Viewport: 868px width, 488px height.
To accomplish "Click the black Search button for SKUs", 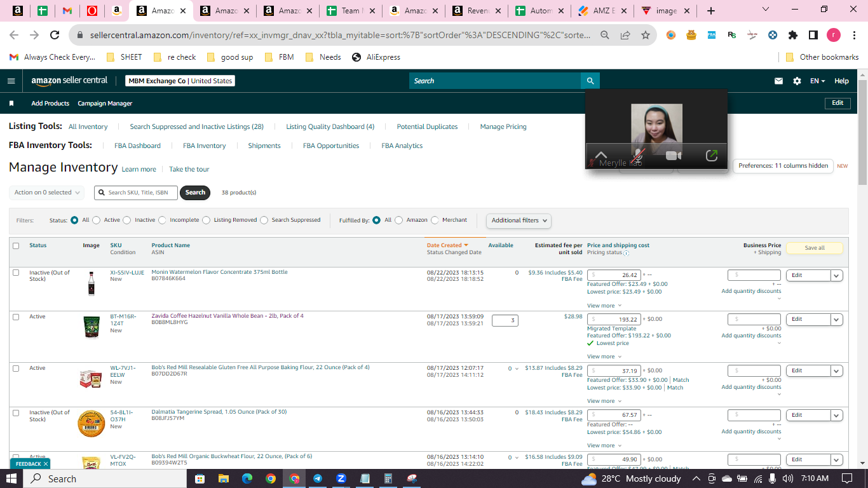I will [x=195, y=193].
